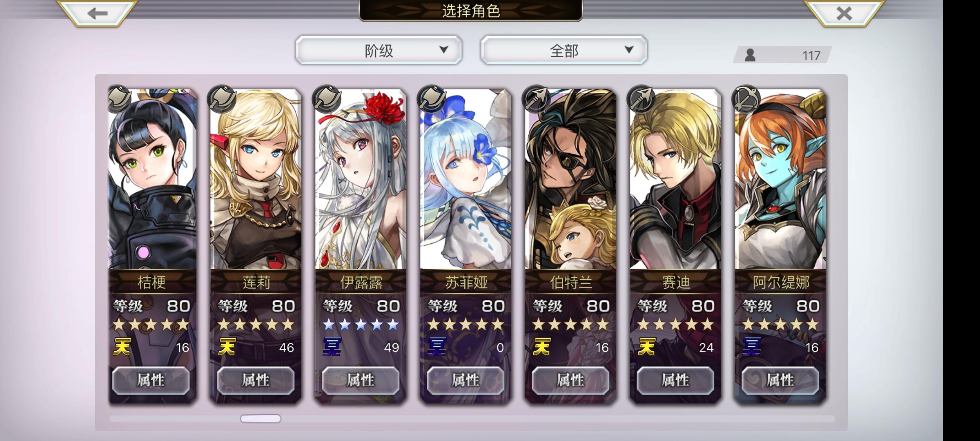Screen dimensions: 980x441
Task: Close the 选择角色 screen with X
Action: (844, 13)
